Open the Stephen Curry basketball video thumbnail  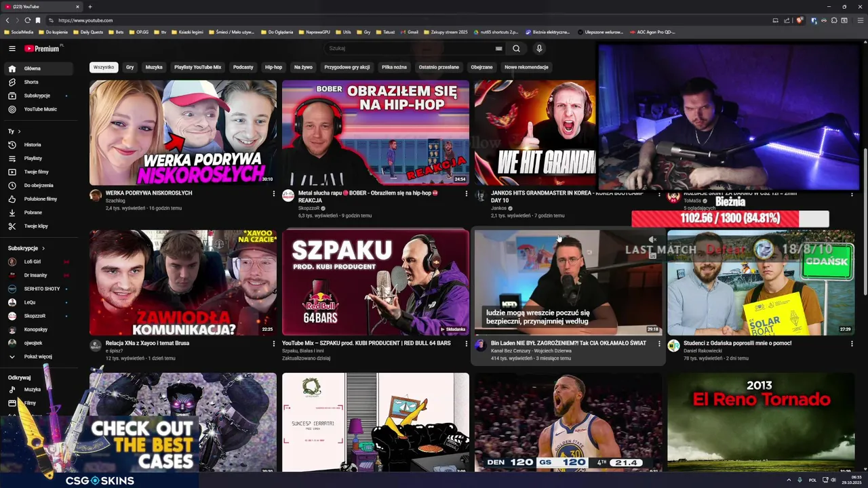[568, 422]
